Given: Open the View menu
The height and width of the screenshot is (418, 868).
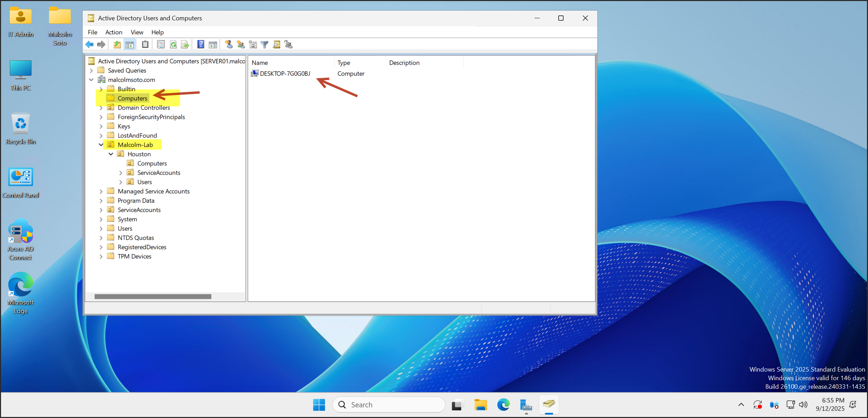Looking at the screenshot, I should (x=137, y=32).
